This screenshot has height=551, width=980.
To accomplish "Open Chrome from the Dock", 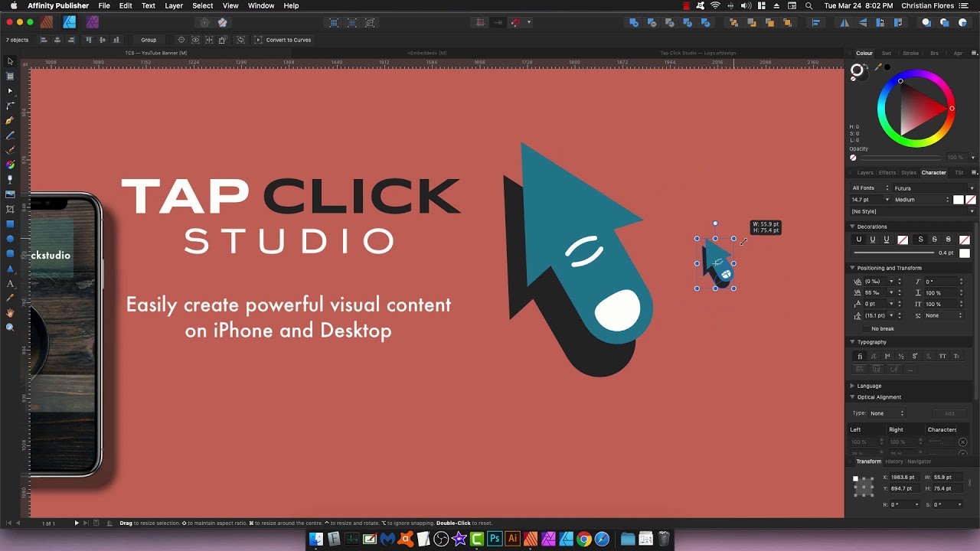I will tap(584, 540).
